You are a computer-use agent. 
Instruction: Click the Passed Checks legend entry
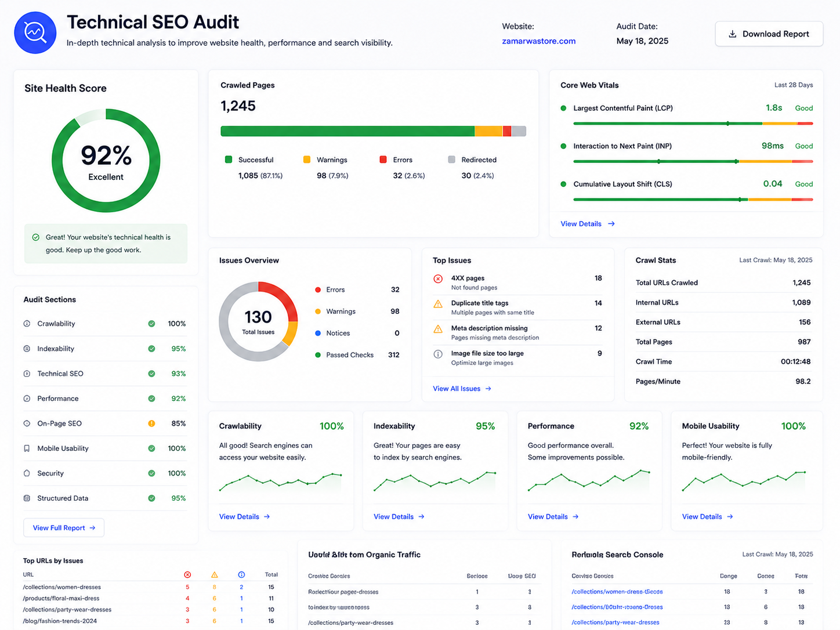pyautogui.click(x=357, y=355)
